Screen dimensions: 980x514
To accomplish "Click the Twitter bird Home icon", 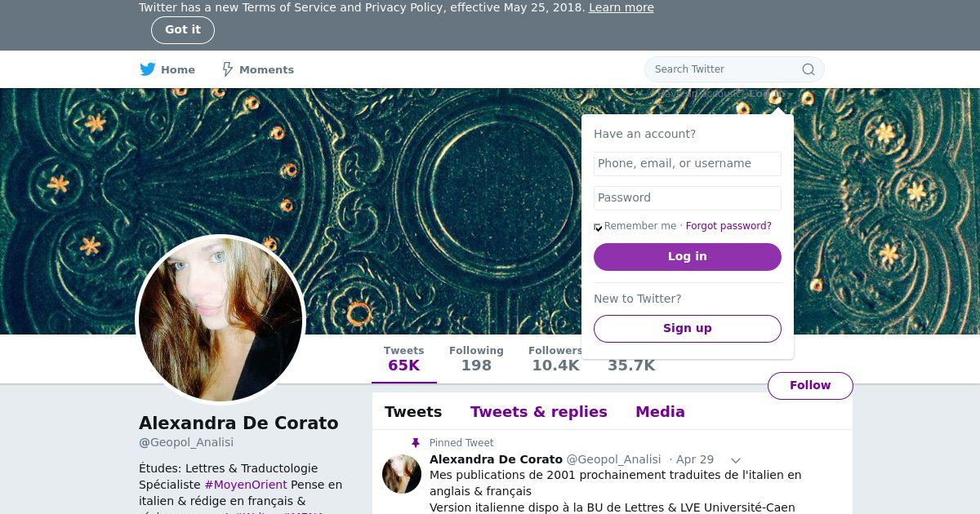I will pyautogui.click(x=147, y=69).
